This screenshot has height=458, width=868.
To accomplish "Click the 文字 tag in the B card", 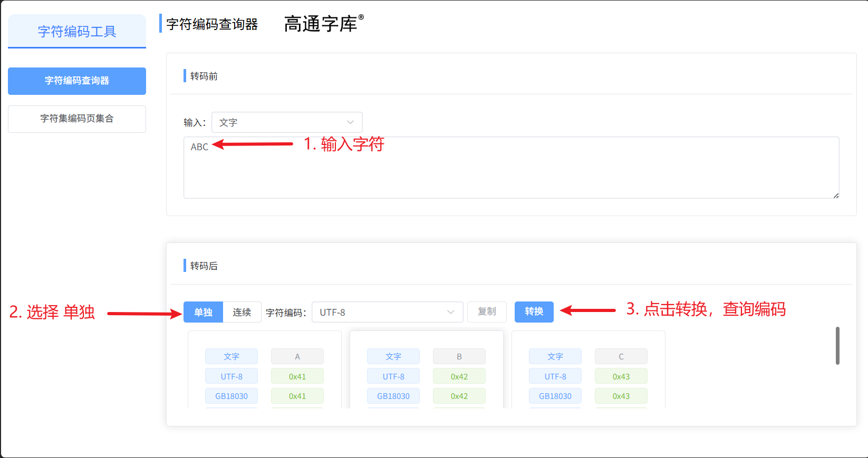I will [x=393, y=356].
